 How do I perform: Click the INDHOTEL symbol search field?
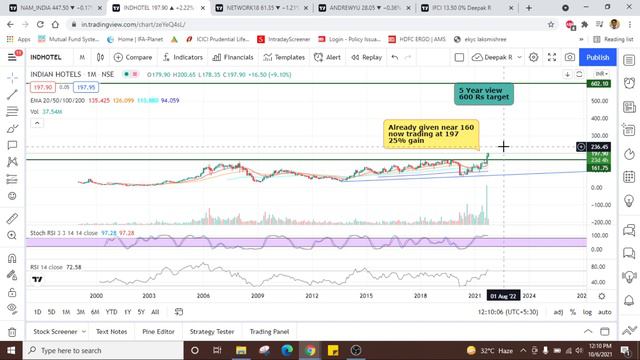point(46,58)
